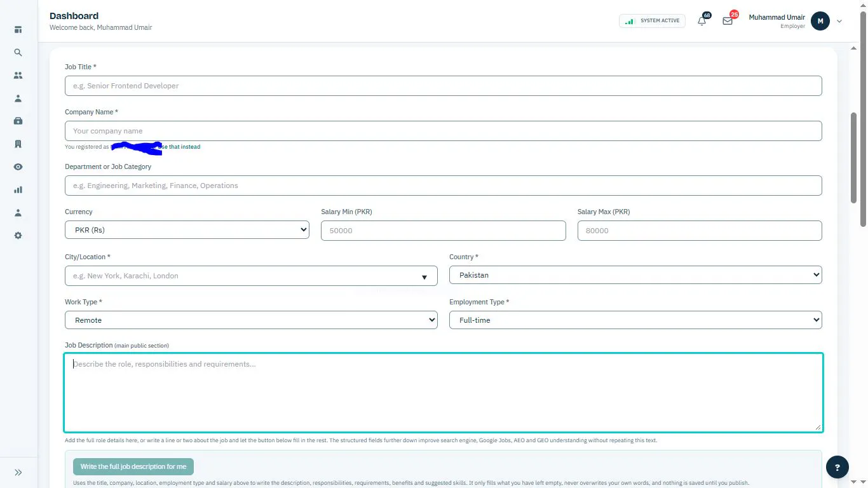Click the M profile avatar
The image size is (868, 488).
[820, 21]
